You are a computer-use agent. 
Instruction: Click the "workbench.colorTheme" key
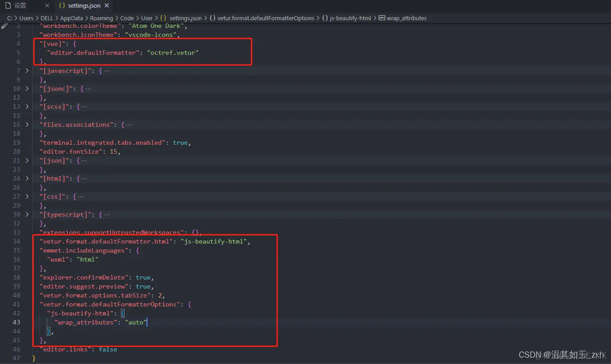pyautogui.click(x=80, y=26)
